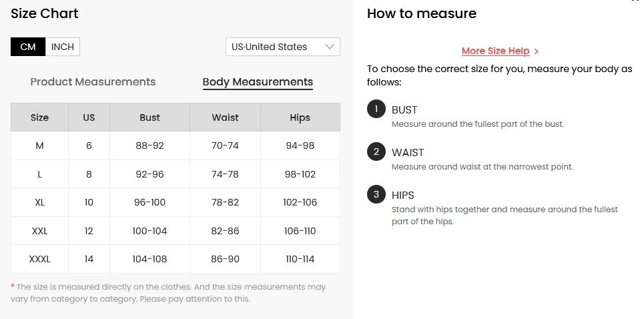Click the 92-96 bust measurement cell
The height and width of the screenshot is (319, 644).
(149, 174)
